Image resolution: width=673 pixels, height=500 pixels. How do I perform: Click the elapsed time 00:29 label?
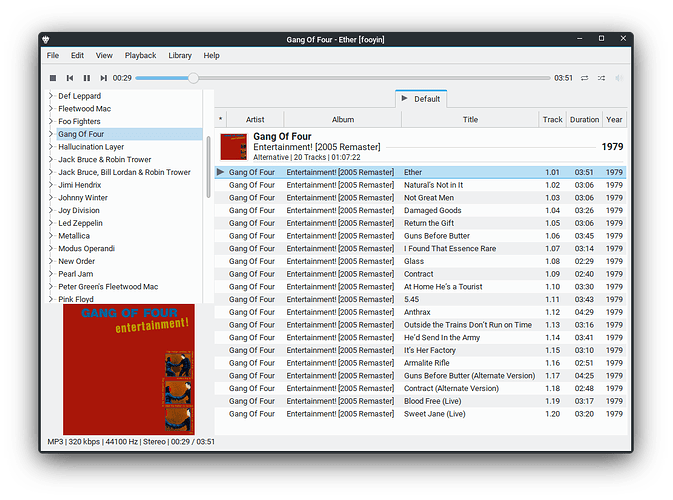point(122,78)
